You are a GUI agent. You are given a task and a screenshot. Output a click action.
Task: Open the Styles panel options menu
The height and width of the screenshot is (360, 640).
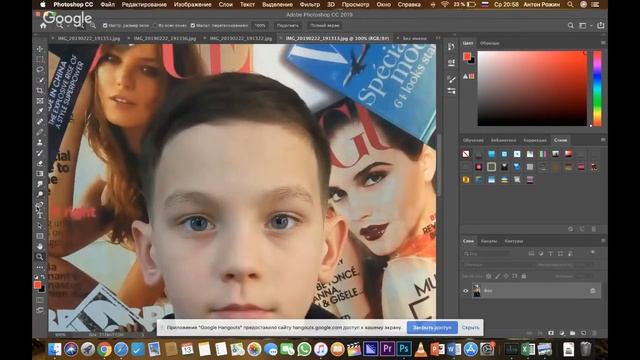[603, 140]
